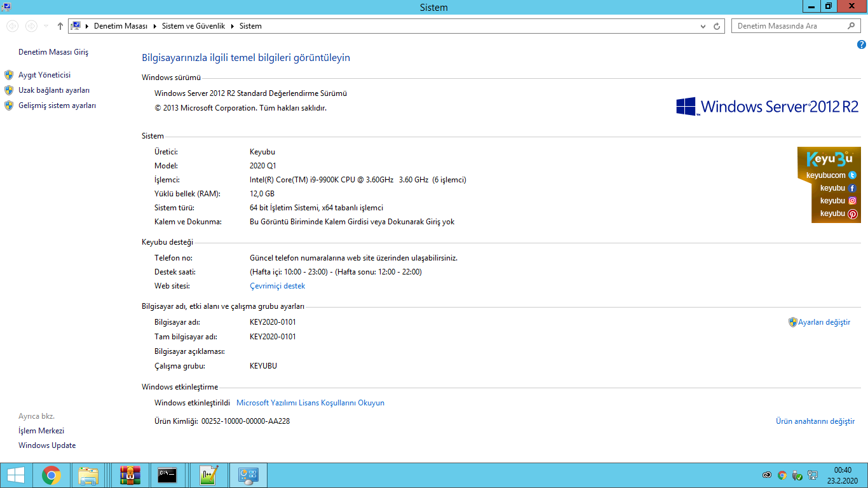Read Microsoft Yazılımı Lisans Koşullarını Okuyun link
Screen dimensions: 868x488
pyautogui.click(x=310, y=403)
